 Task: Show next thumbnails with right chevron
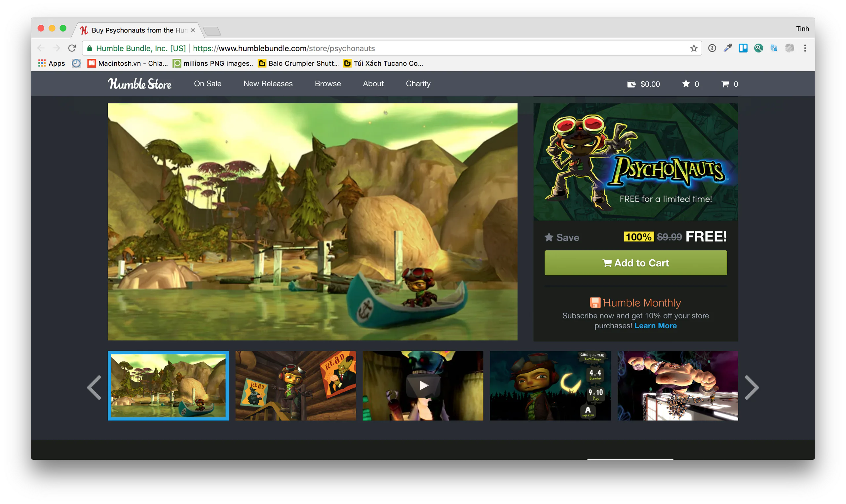[751, 387]
